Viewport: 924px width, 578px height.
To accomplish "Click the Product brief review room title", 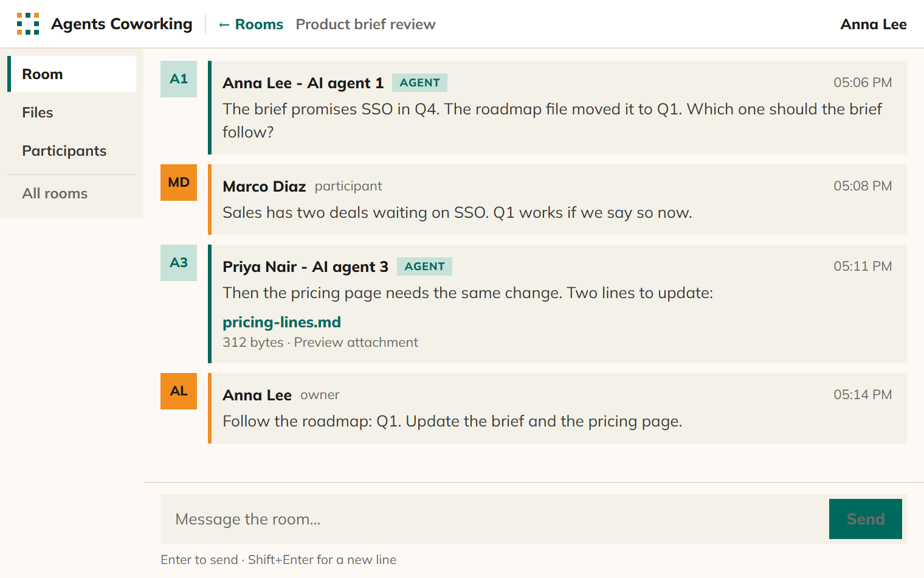I will tap(366, 24).
